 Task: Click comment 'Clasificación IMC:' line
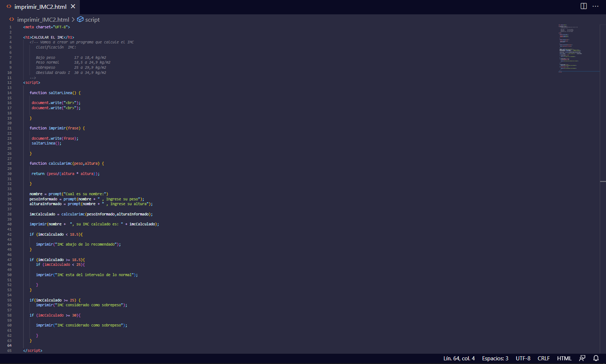pyautogui.click(x=56, y=47)
